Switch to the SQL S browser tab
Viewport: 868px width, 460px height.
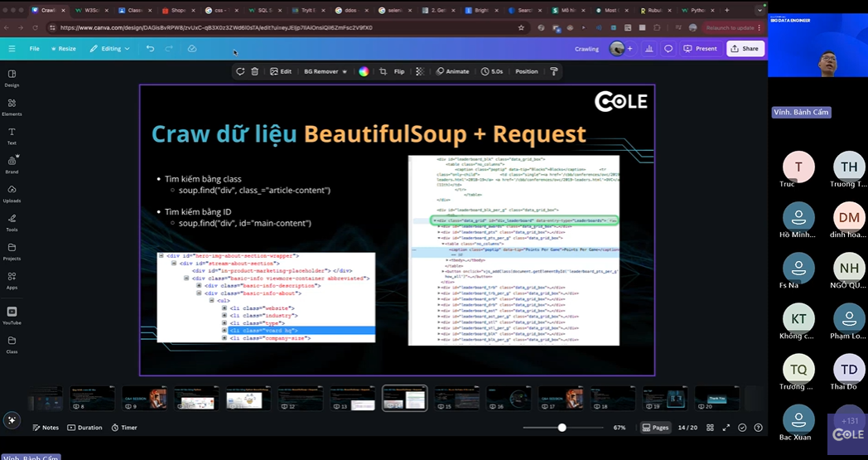pos(264,10)
